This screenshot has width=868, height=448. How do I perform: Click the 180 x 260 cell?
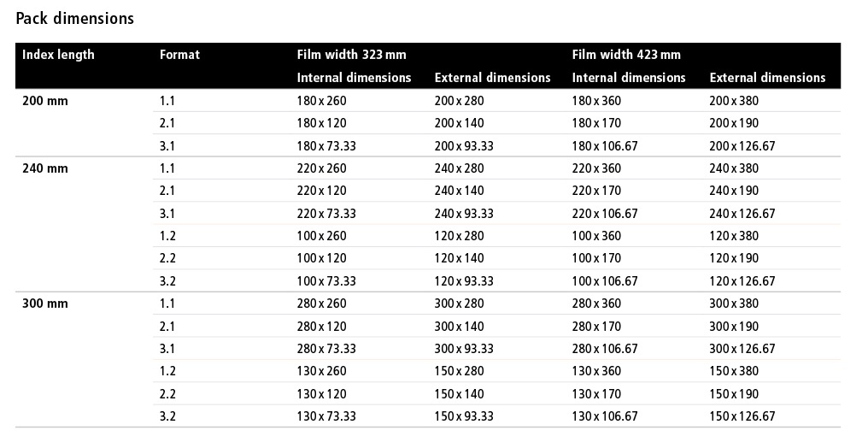point(321,101)
